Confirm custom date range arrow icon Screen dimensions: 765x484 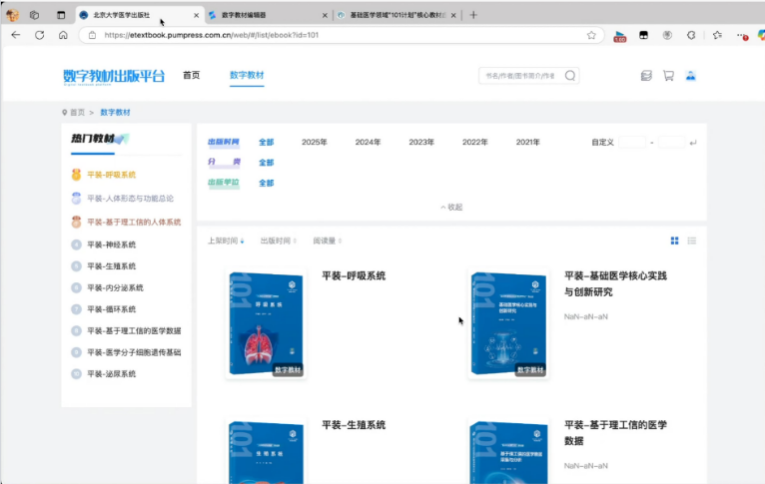coord(693,142)
